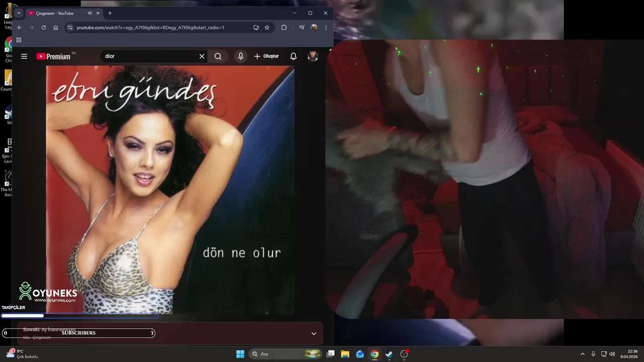Open Chrome three-dot menu

click(x=326, y=28)
